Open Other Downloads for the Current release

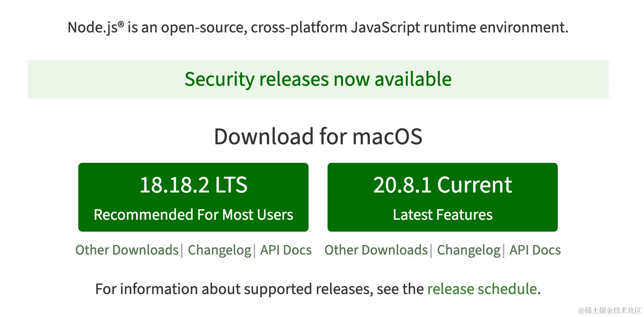pyautogui.click(x=376, y=250)
